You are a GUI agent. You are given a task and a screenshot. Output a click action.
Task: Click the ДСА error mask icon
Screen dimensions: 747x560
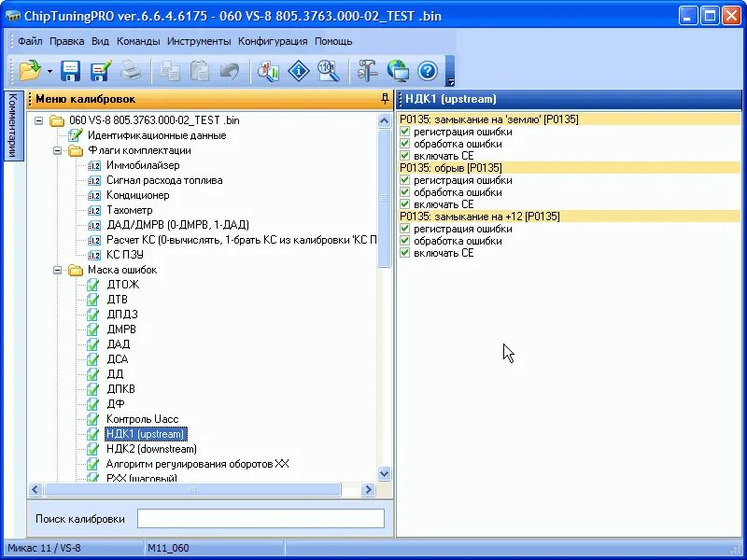click(92, 359)
